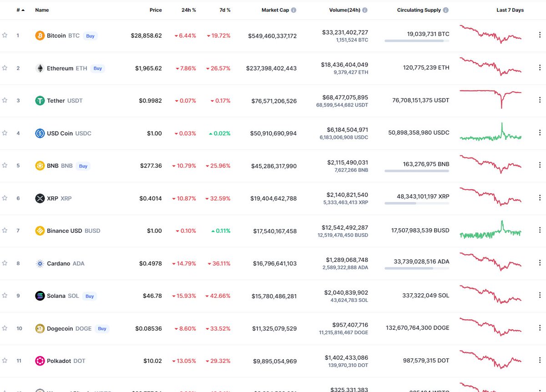Click the Bitcoin coin logo icon
This screenshot has height=392, width=546.
(40, 35)
